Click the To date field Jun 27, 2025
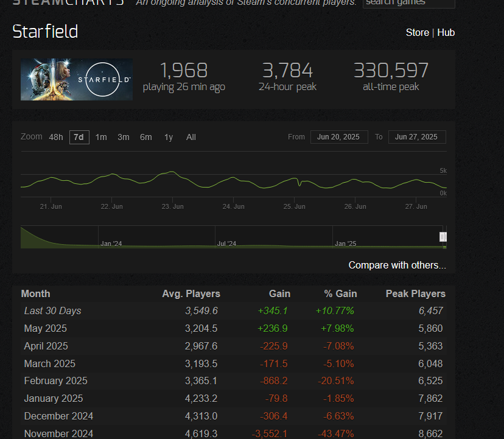The image size is (504, 439). click(417, 137)
